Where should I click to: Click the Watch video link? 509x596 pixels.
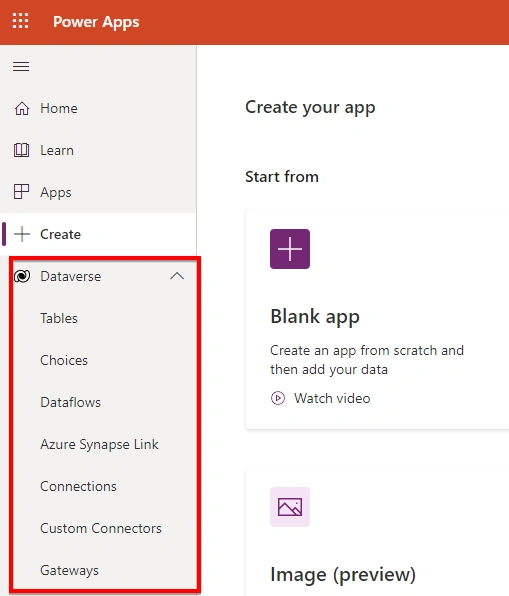(332, 398)
